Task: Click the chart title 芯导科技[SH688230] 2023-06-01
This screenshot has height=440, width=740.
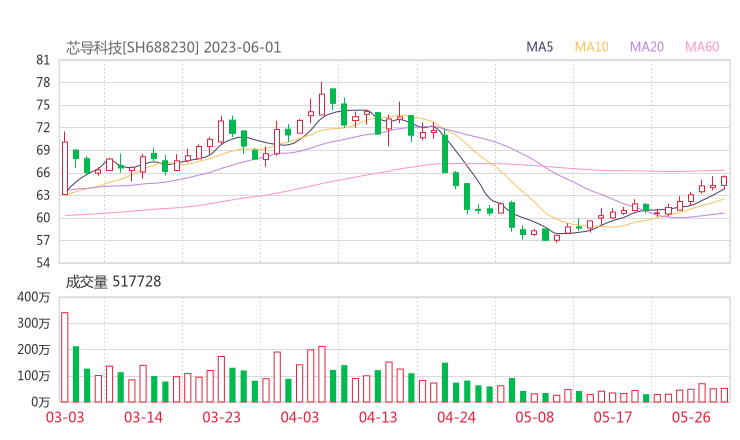Action: 173,48
